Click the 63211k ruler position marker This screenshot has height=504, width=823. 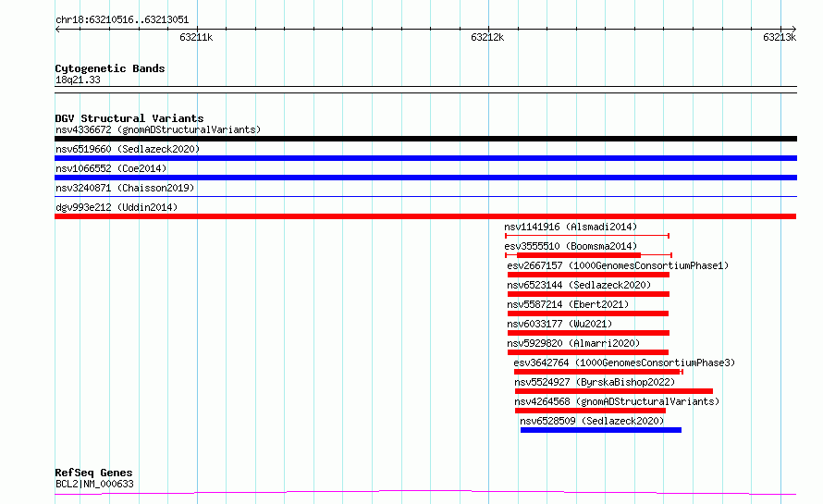point(196,37)
